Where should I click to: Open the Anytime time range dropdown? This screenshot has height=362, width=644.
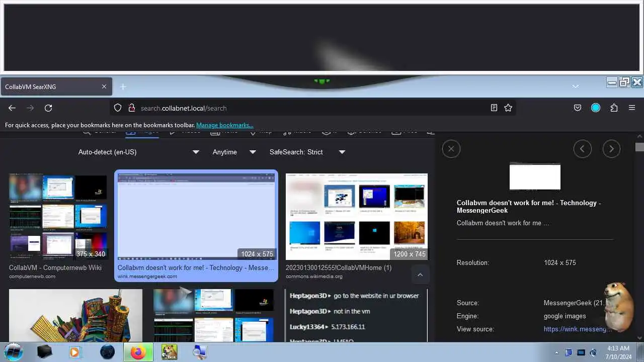click(x=234, y=152)
